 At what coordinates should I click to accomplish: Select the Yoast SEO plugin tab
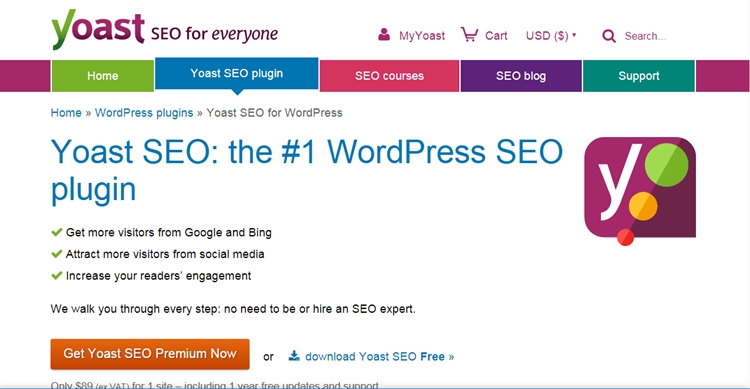pyautogui.click(x=237, y=74)
